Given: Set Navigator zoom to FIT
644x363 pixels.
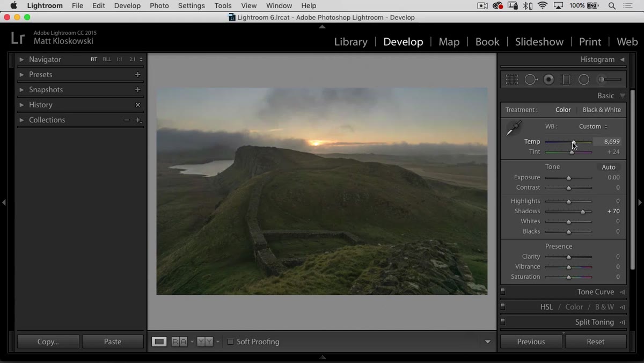Looking at the screenshot, I should coord(94,60).
